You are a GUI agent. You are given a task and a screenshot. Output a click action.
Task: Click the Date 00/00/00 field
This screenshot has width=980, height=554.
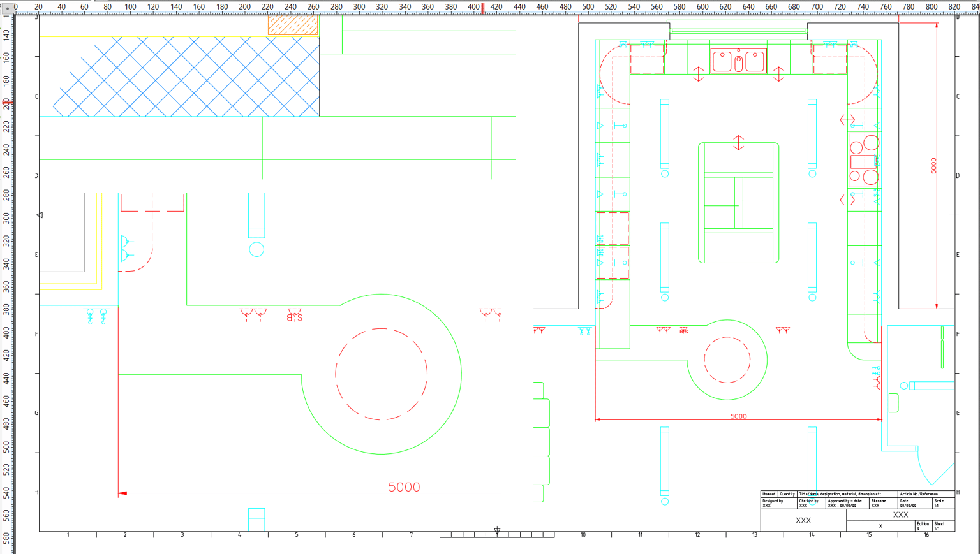915,503
